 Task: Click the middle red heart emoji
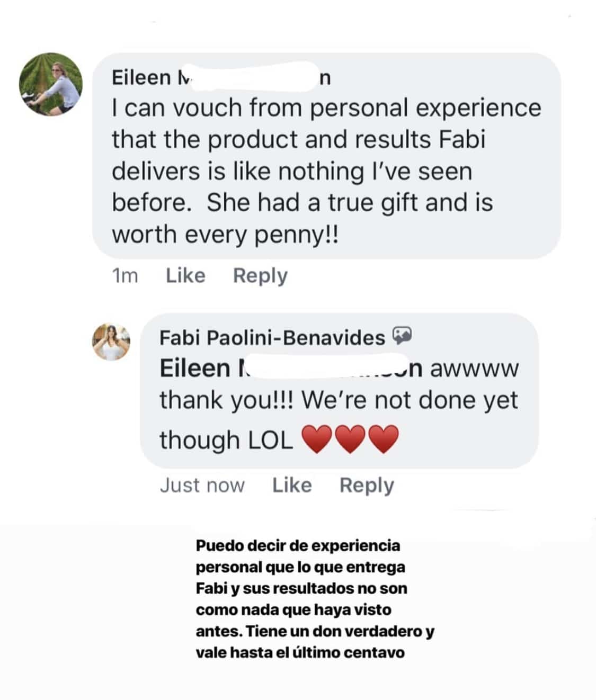pos(350,440)
